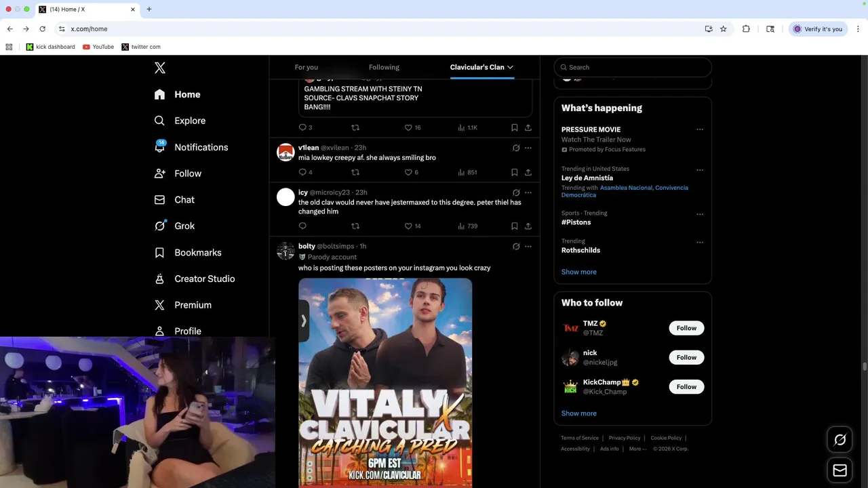Open Explore in the sidebar
The image size is (868, 488).
[180, 121]
